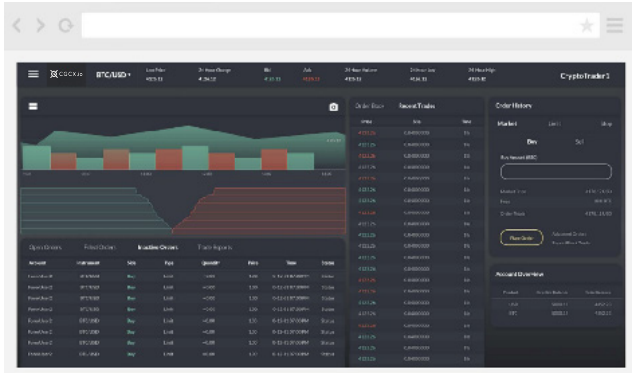Click the Order History panel title

pos(514,105)
